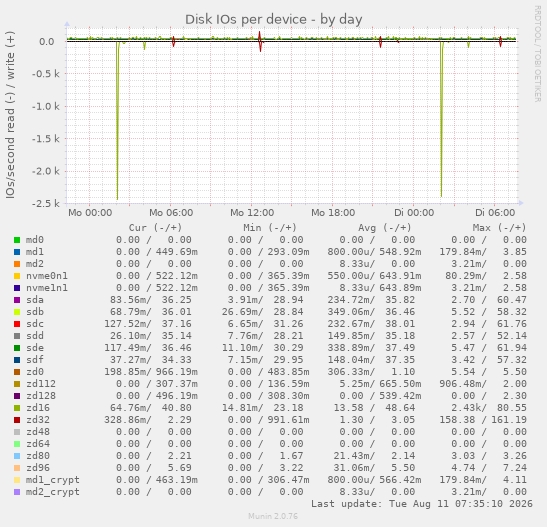Click the sde dark green legend swatch
547x527 pixels.
click(17, 348)
